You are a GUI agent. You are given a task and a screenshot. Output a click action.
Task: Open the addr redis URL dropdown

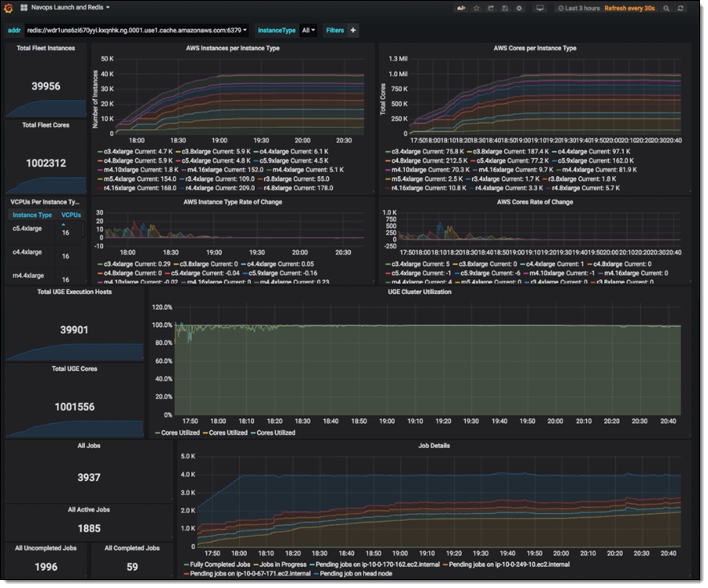tap(137, 31)
